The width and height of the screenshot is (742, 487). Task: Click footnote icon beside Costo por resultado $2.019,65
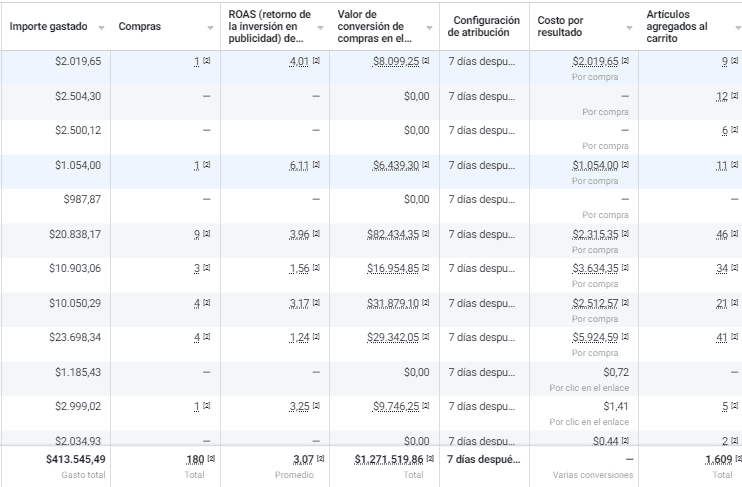tap(625, 61)
